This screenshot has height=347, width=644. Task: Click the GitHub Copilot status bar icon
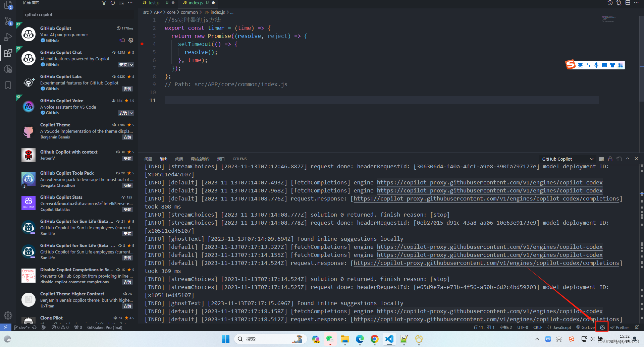pyautogui.click(x=602, y=327)
